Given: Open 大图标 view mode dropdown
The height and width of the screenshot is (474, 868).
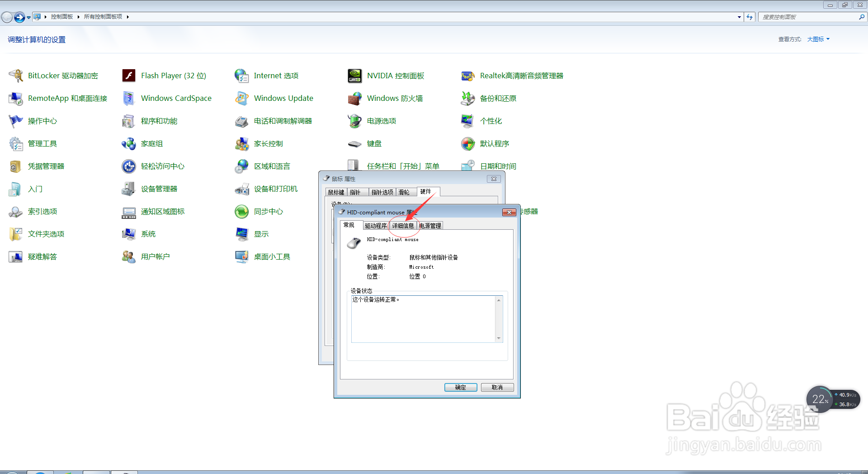Looking at the screenshot, I should point(818,39).
